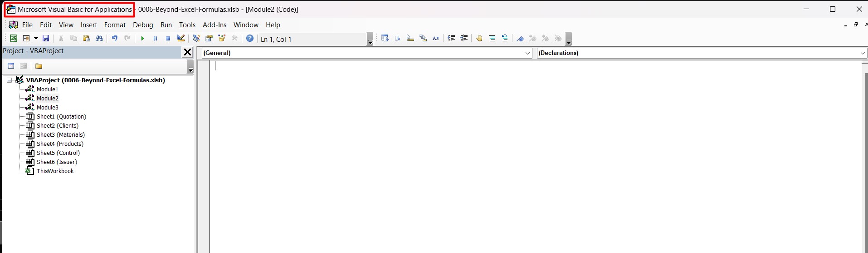Click the Break pause icon
This screenshot has width=868, height=253.
click(x=155, y=39)
